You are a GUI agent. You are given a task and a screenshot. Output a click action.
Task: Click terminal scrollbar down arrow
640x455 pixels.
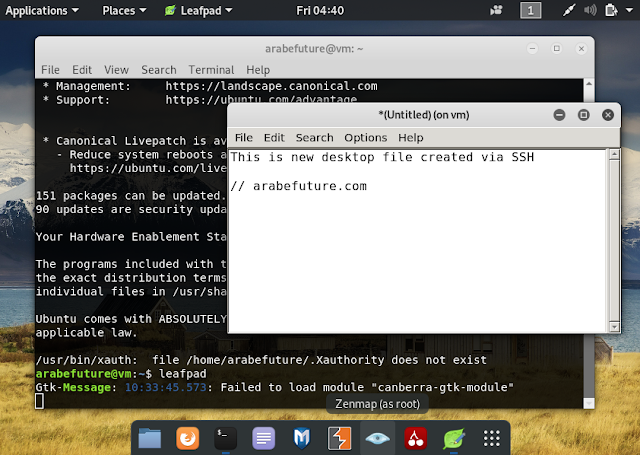(x=589, y=403)
